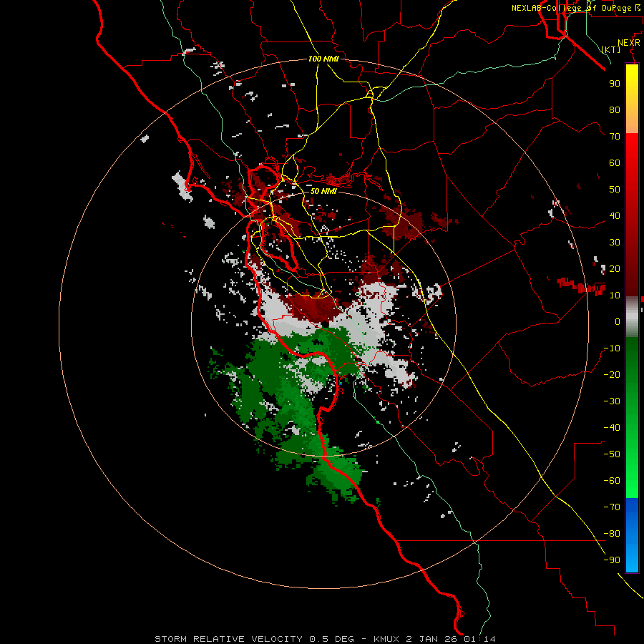Click the 30 value on the velocity scale
Image resolution: width=644 pixels, height=644 pixels.
coord(615,243)
